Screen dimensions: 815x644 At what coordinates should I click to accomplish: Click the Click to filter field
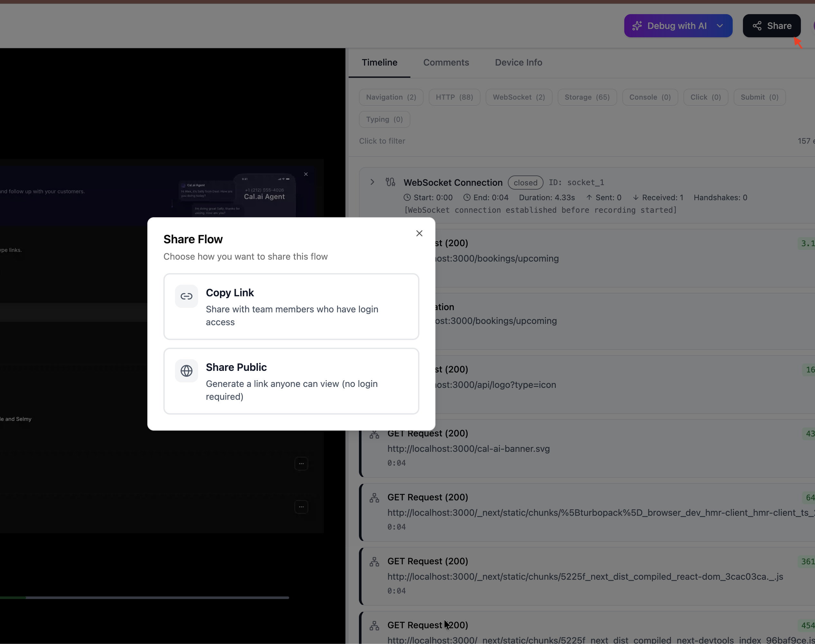point(382,141)
